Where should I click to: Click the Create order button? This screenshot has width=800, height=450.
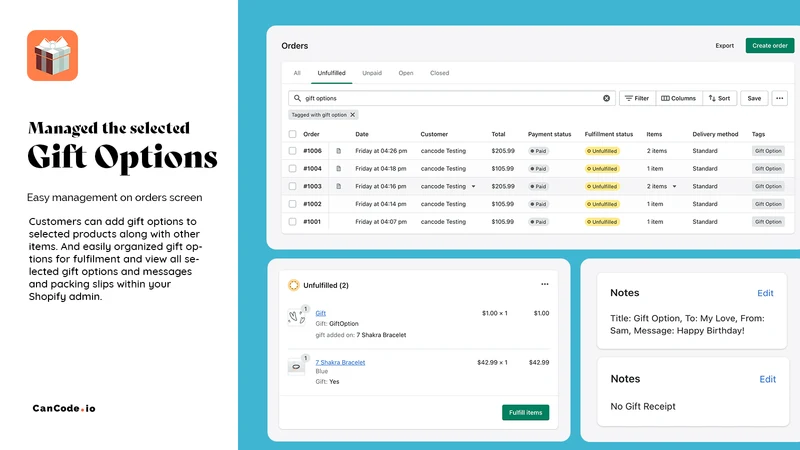click(769, 45)
